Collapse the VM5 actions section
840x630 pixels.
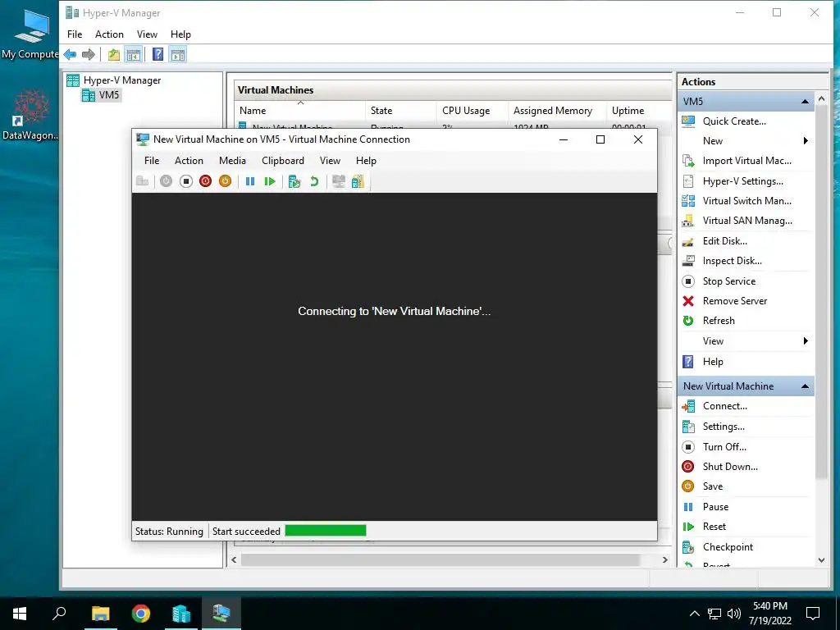pos(805,101)
